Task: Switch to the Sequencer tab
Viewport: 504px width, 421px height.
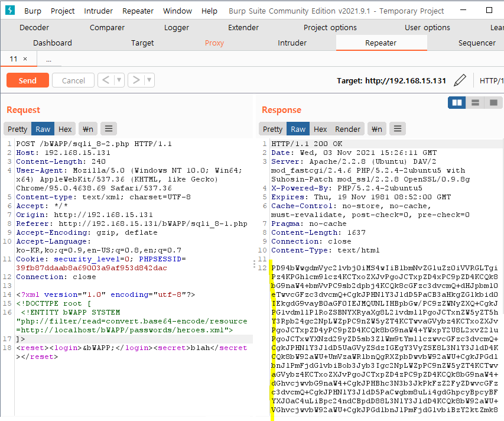Action: 477,43
